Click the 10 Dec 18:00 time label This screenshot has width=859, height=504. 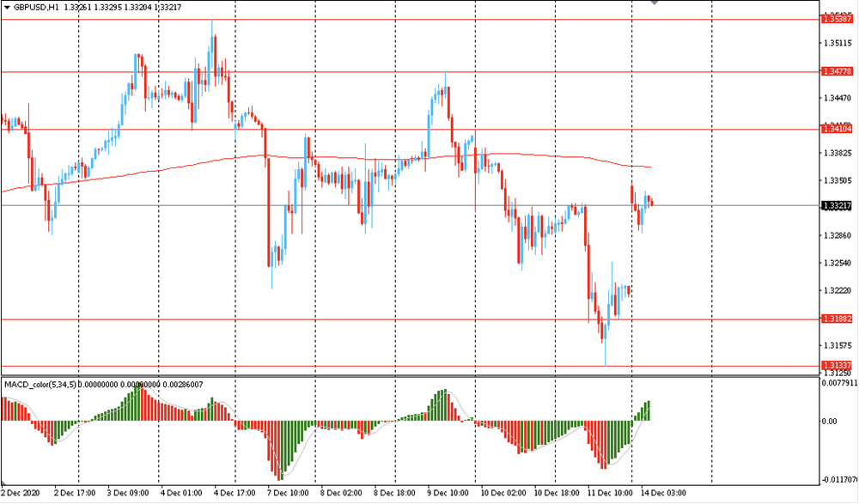pos(557,493)
